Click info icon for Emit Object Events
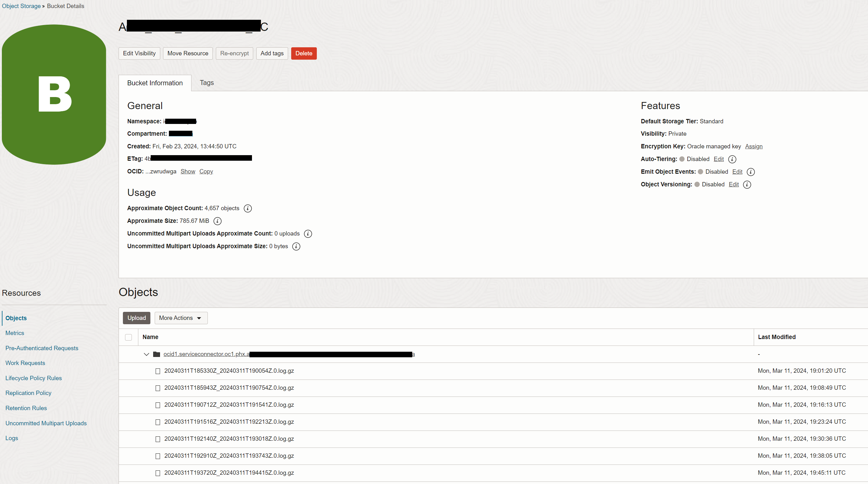 point(750,172)
